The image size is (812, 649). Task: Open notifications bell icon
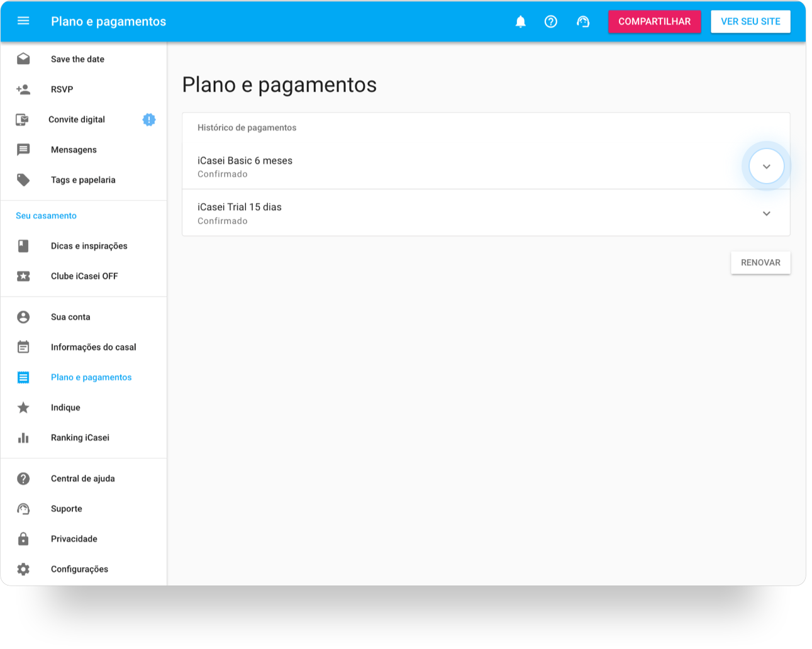(520, 21)
